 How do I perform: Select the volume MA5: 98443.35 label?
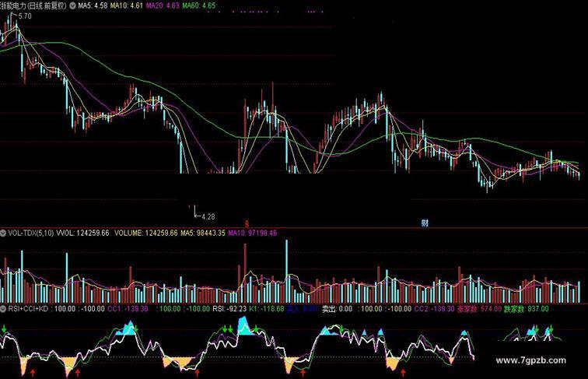point(203,233)
